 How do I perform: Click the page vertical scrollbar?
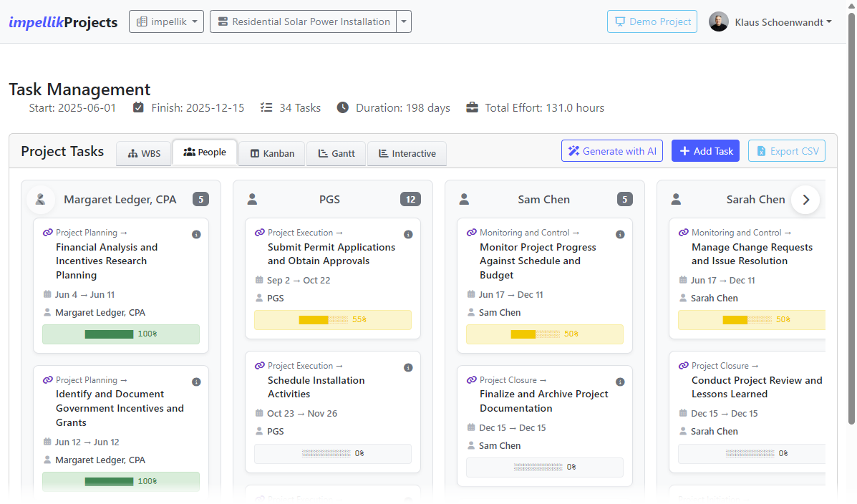tap(851, 218)
